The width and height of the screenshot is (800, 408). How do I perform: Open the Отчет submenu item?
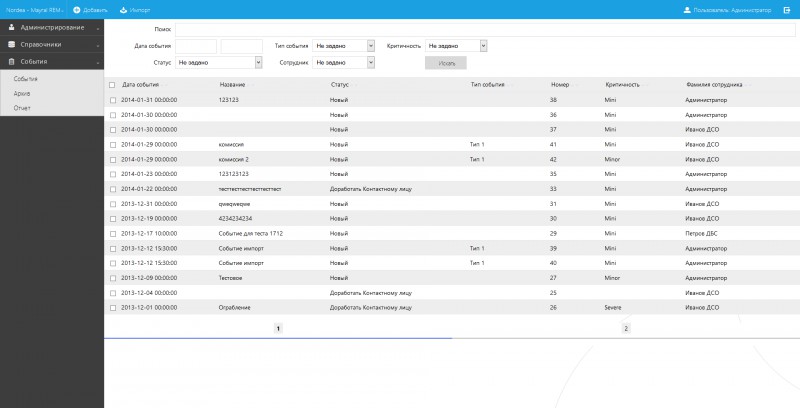22,108
